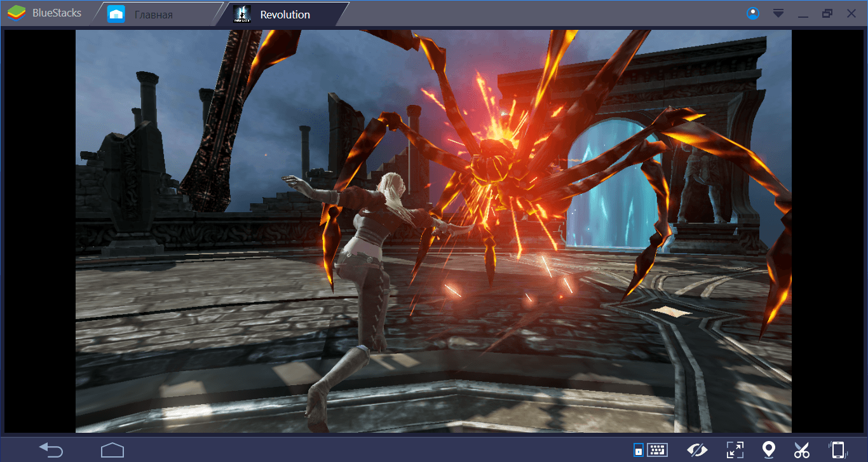Switch to the Revolution tab
The width and height of the screenshot is (868, 462).
283,14
